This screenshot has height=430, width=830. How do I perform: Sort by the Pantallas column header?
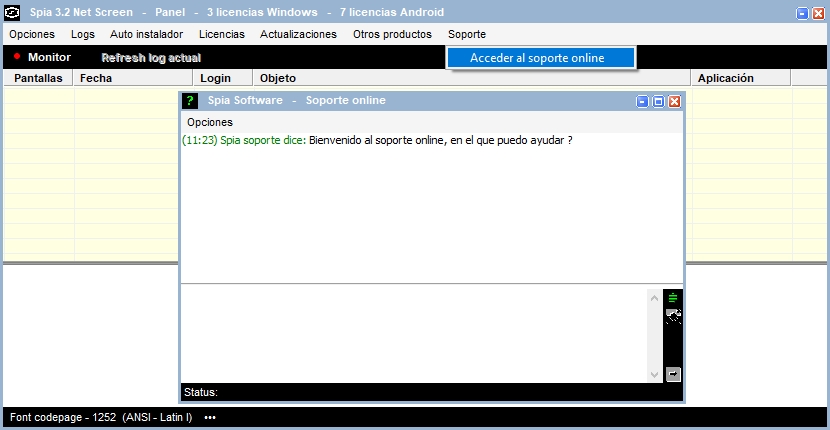coord(38,78)
